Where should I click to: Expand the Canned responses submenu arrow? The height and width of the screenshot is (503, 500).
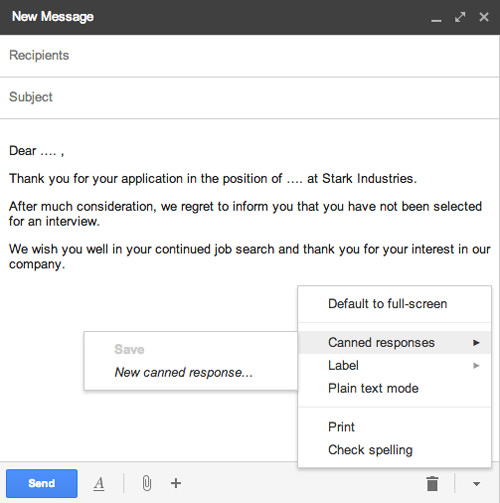click(476, 343)
